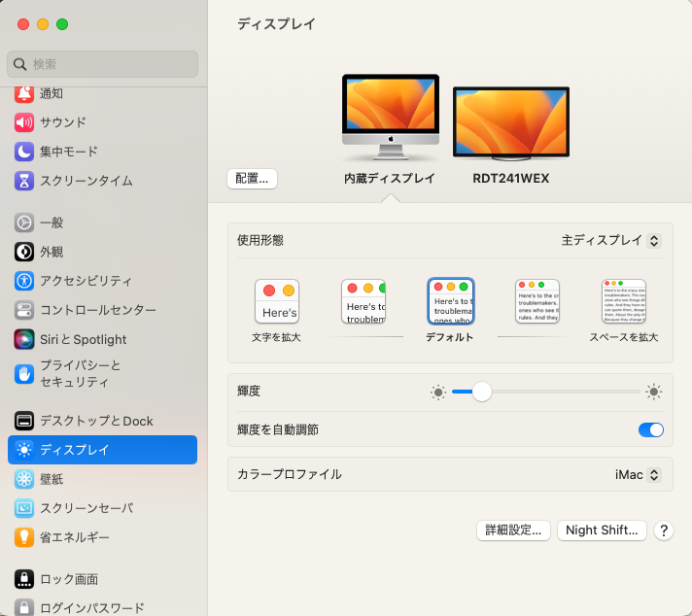Click the 集中モード moon icon
This screenshot has height=616, width=692.
point(24,152)
